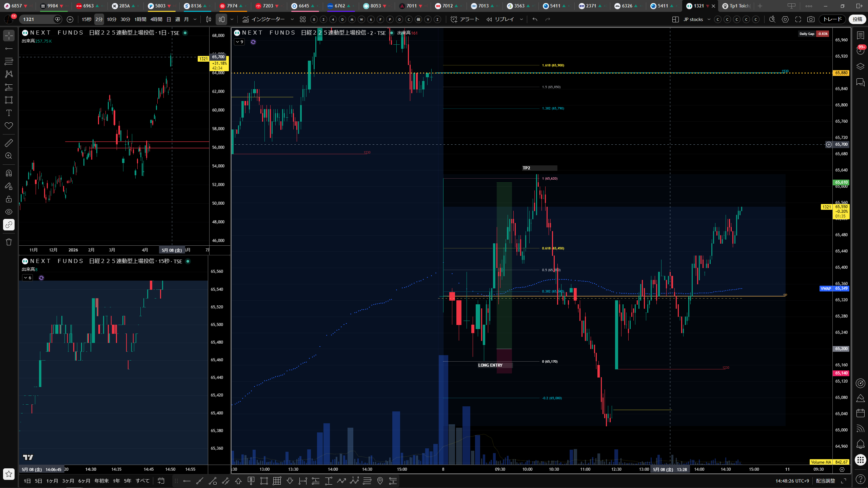Screen dimensions: 868x488
Task: Expand JP stocks layout dropdown
Action: pos(709,19)
